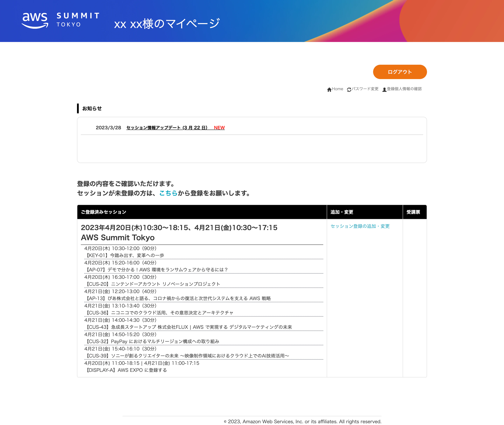The width and height of the screenshot is (504, 425).
Task: Click the ご登録済みセッション column header
Action: [x=202, y=212]
